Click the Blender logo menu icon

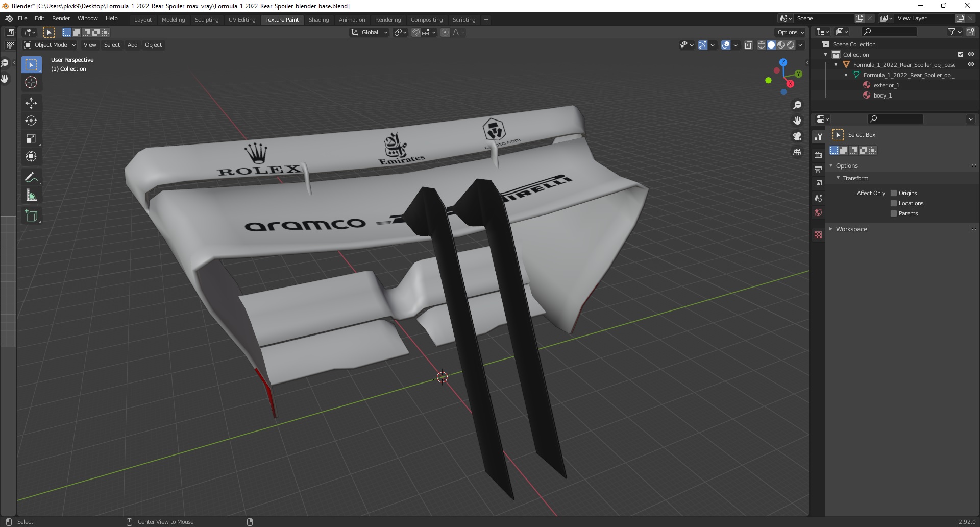pyautogui.click(x=9, y=18)
